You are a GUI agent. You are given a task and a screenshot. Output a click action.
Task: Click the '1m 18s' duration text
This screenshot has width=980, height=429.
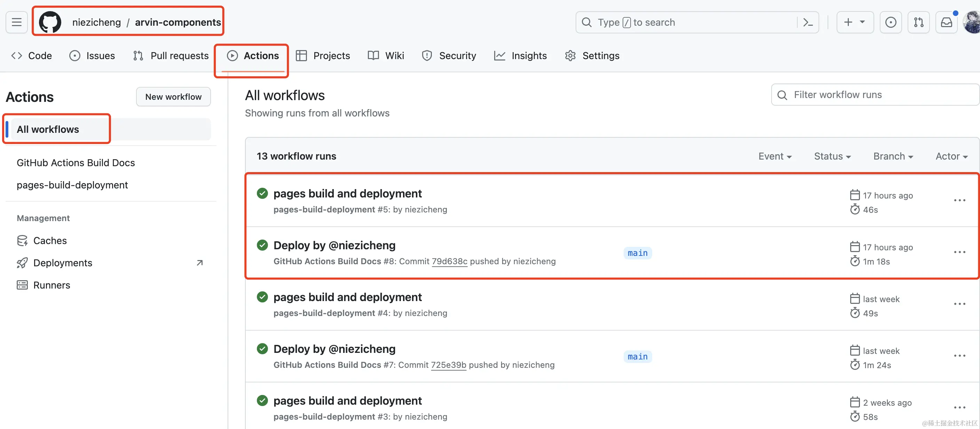(877, 262)
